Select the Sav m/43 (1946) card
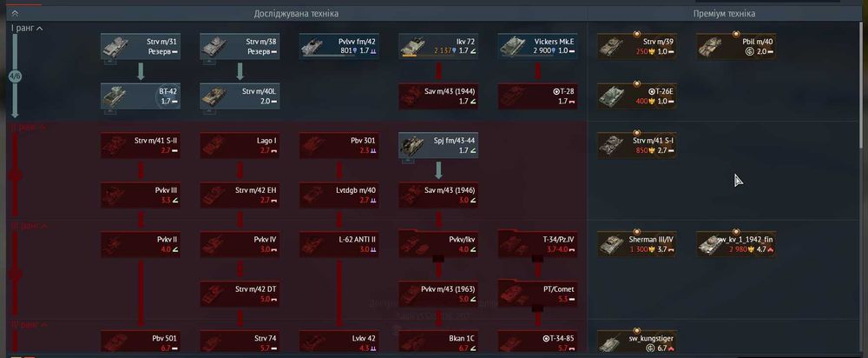 click(438, 195)
